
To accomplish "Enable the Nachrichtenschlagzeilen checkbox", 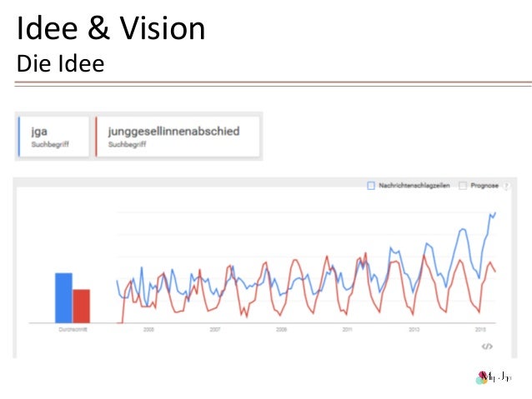I will (371, 186).
